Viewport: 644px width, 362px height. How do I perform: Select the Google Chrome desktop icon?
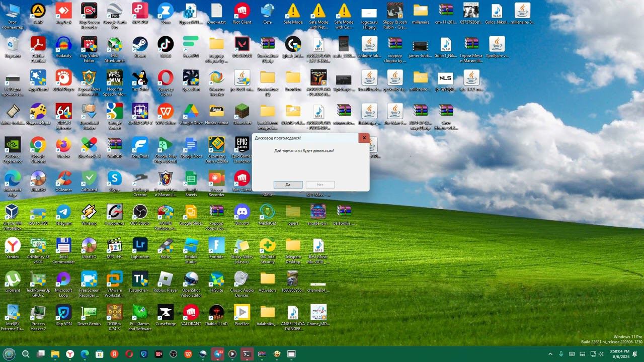38,150
